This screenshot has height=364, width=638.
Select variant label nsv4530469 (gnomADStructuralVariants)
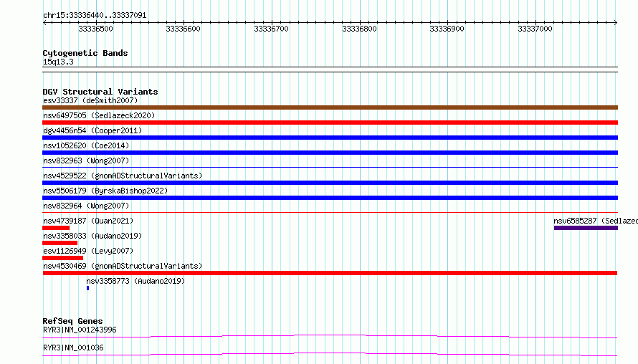click(x=123, y=266)
